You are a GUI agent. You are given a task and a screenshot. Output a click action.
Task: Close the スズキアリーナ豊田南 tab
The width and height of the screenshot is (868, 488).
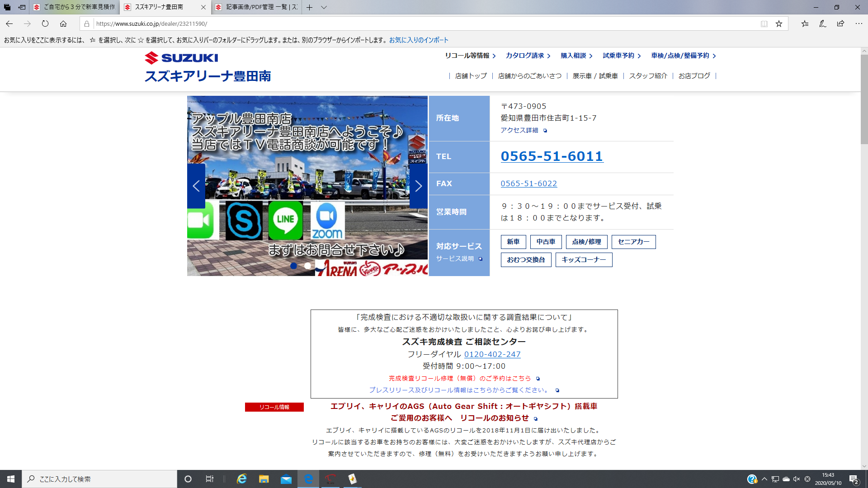click(203, 7)
